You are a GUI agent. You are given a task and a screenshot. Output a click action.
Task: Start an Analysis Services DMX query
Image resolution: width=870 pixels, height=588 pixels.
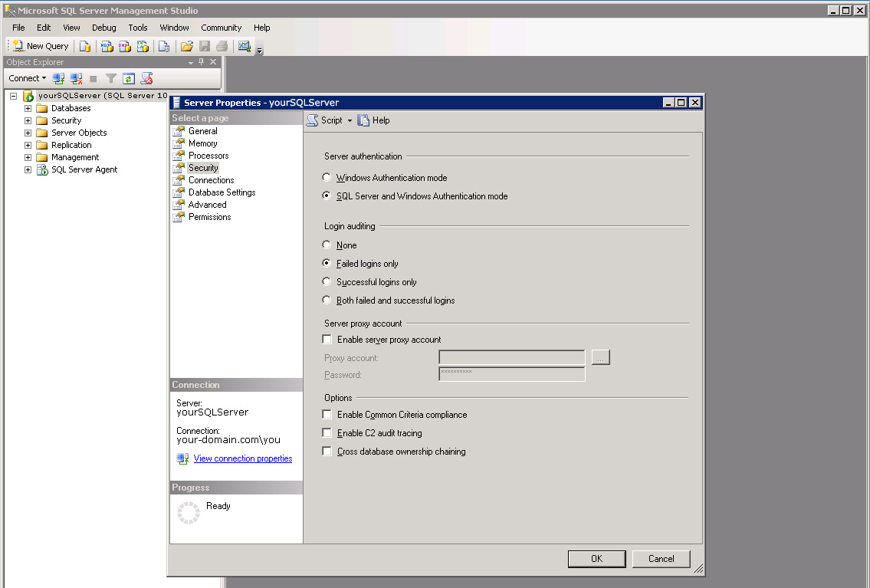(x=125, y=47)
